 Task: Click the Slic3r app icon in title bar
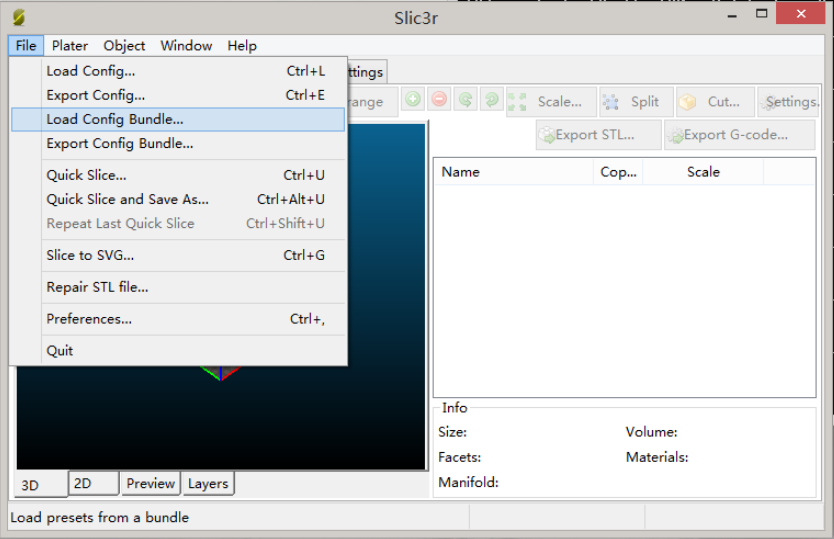pyautogui.click(x=19, y=17)
